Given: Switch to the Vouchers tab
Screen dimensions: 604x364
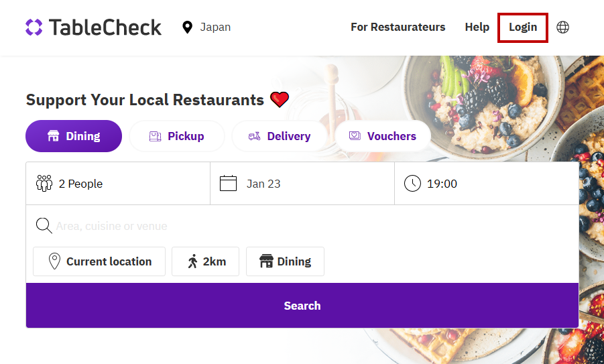Looking at the screenshot, I should pos(383,136).
